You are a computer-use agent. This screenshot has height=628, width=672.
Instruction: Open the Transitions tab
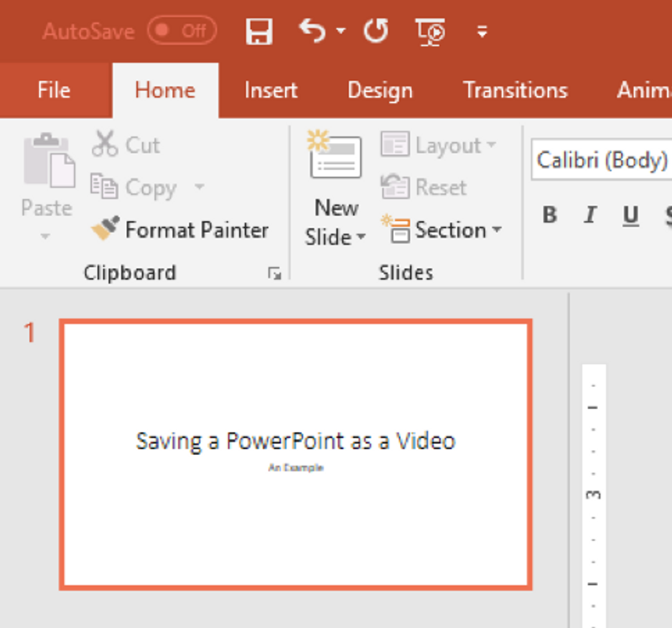[x=515, y=90]
